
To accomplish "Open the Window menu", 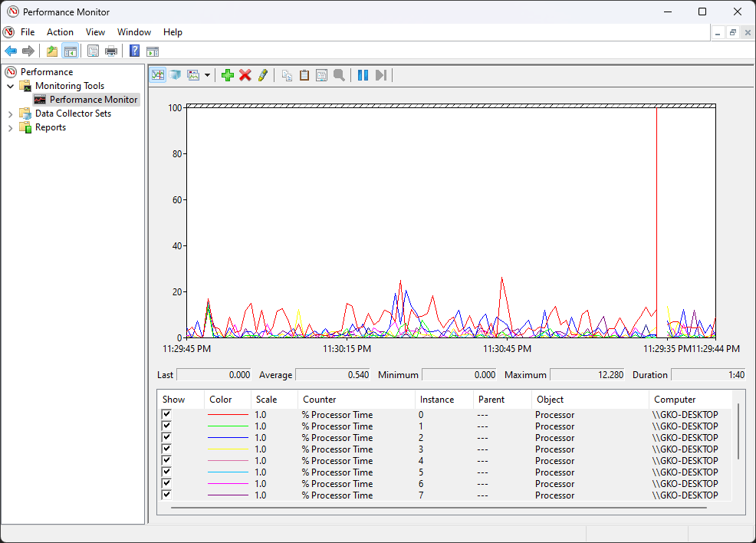I will (134, 32).
